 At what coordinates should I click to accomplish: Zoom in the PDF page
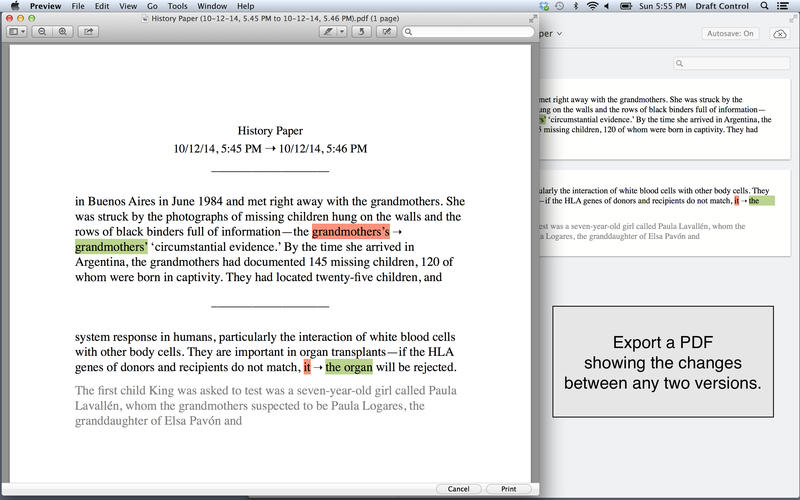point(62,32)
